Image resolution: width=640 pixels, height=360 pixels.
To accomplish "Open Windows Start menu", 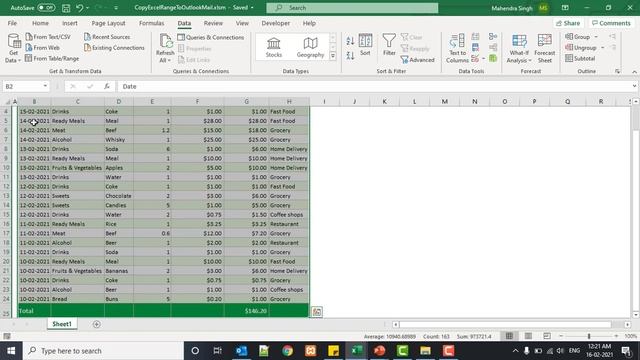I will [11, 351].
